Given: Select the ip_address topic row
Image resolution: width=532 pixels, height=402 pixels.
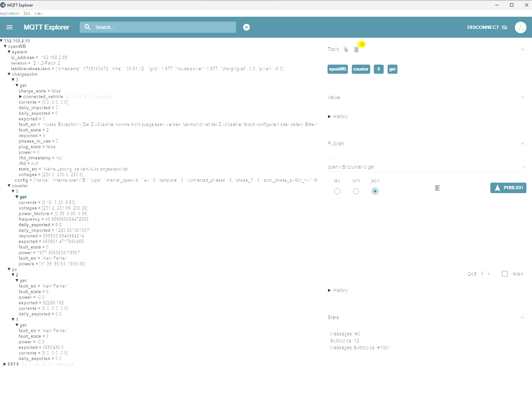Looking at the screenshot, I should point(40,57).
